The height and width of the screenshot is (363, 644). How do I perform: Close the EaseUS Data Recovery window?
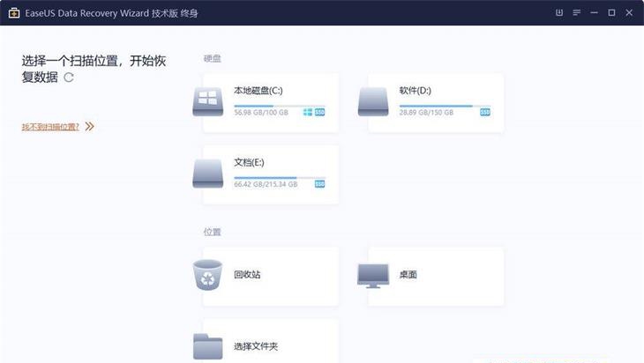coord(629,12)
